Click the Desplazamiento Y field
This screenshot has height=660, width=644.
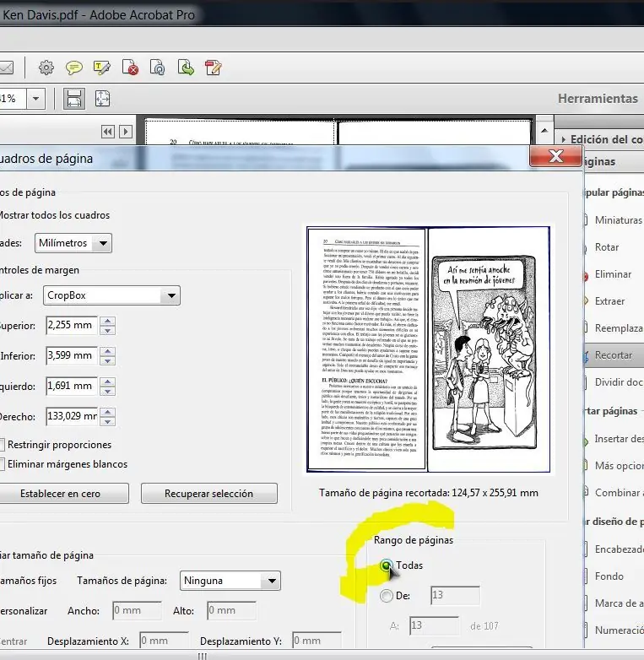317,641
